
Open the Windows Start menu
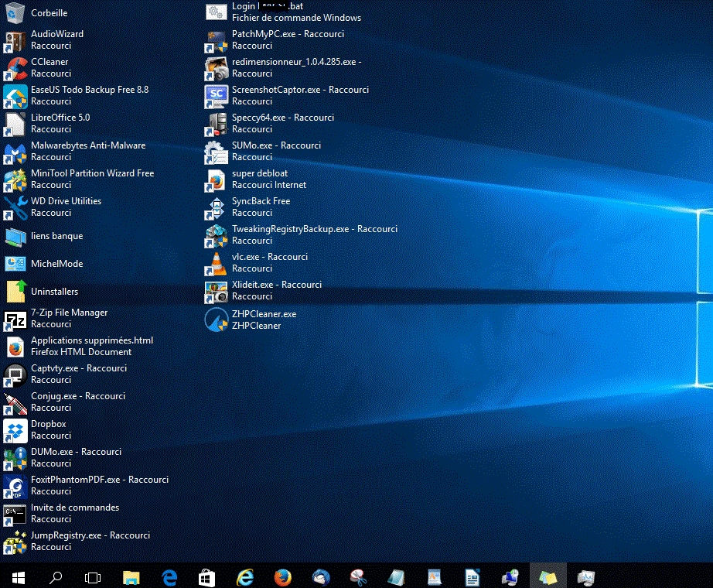[19, 577]
